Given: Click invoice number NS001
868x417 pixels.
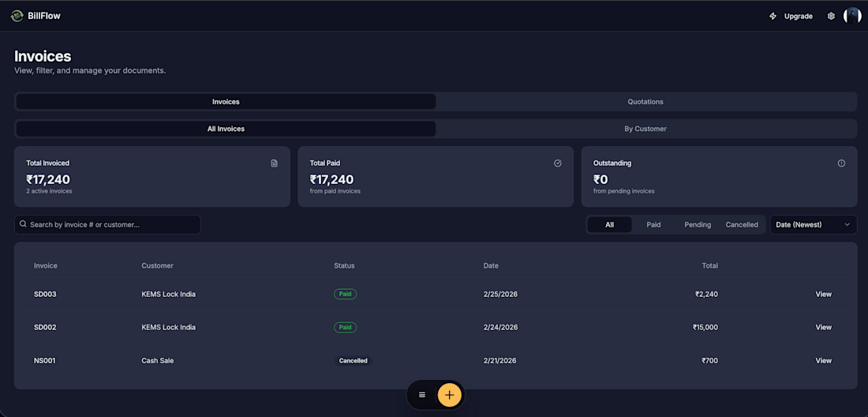Looking at the screenshot, I should pyautogui.click(x=45, y=360).
